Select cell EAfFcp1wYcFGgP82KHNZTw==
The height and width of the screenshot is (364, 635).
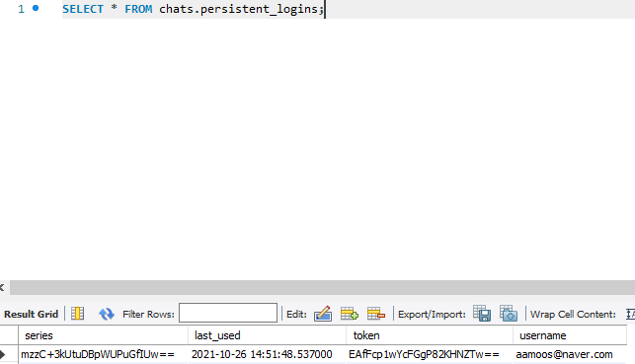[430, 354]
